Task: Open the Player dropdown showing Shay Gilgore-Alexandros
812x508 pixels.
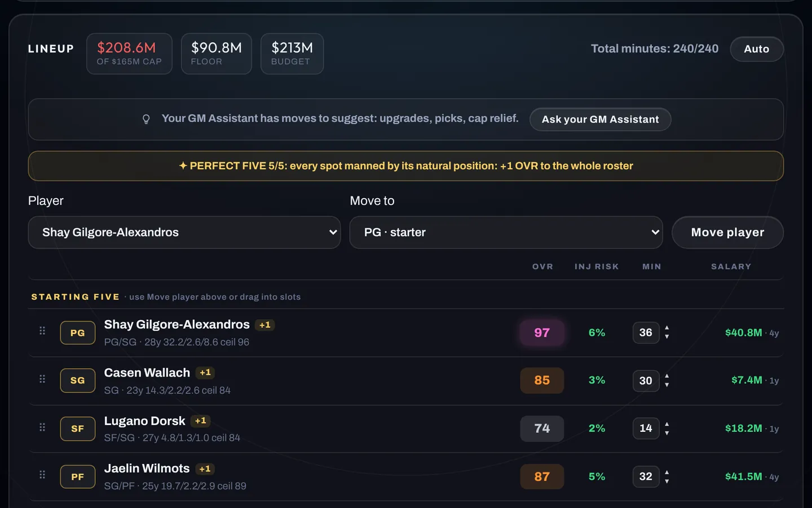Action: pyautogui.click(x=184, y=233)
